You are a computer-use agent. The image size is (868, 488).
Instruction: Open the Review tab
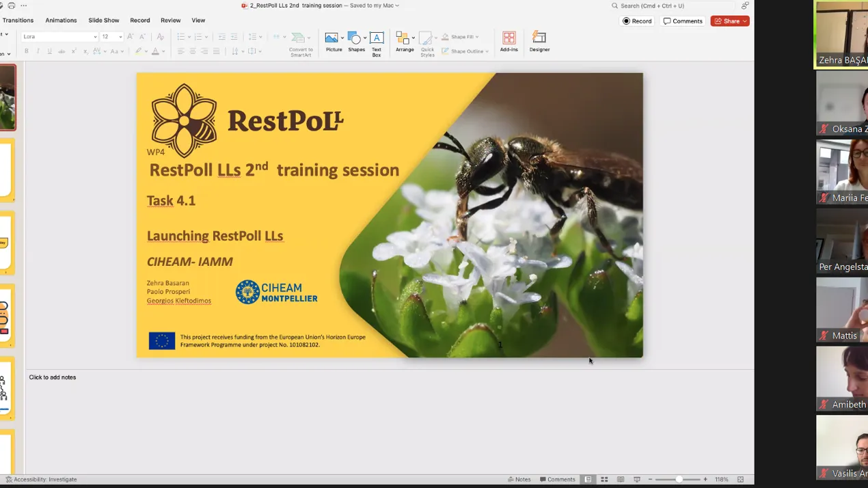click(171, 21)
